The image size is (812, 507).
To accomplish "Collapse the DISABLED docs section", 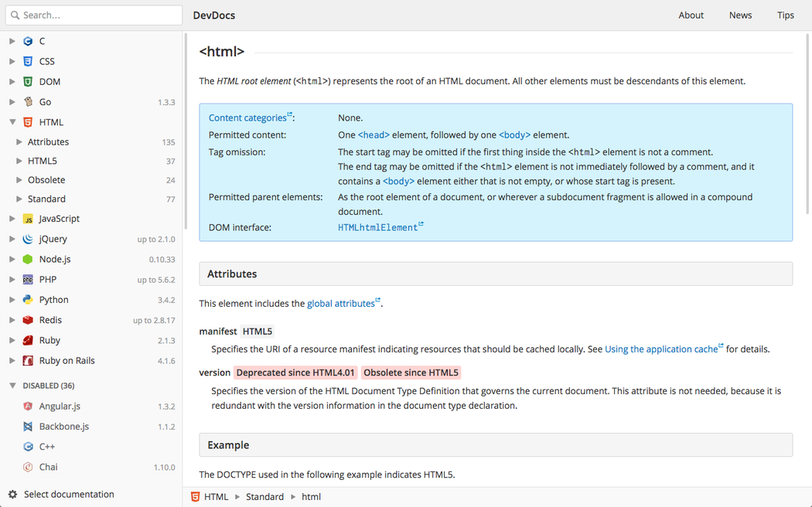I will 12,386.
